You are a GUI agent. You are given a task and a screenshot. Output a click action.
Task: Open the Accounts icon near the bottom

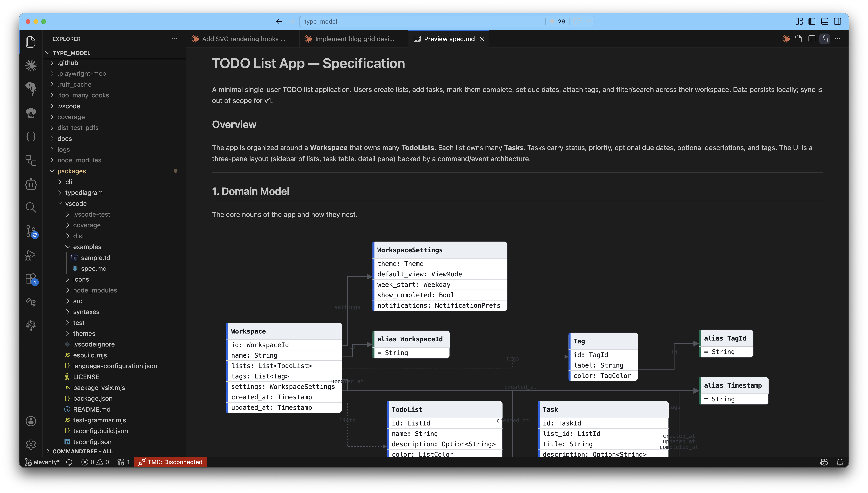pos(31,421)
